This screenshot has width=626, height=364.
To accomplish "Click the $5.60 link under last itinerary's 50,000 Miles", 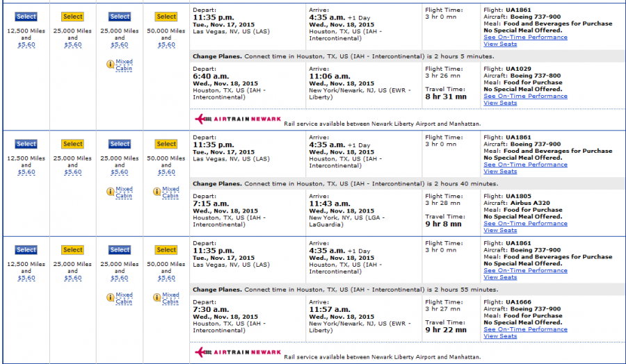I will pos(166,278).
